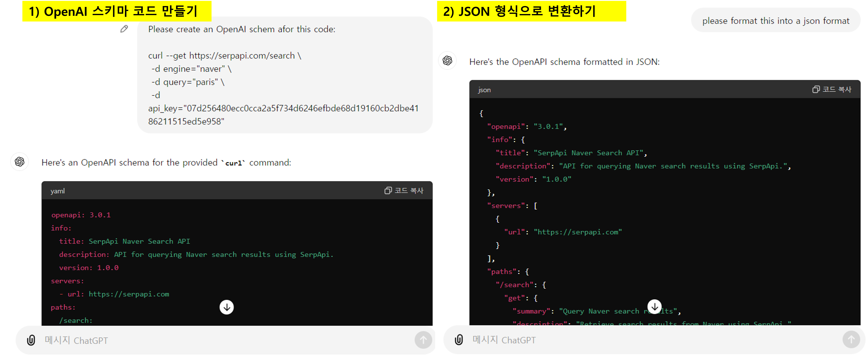
Task: Click the attach file paperclip in the right chat
Action: (x=459, y=340)
